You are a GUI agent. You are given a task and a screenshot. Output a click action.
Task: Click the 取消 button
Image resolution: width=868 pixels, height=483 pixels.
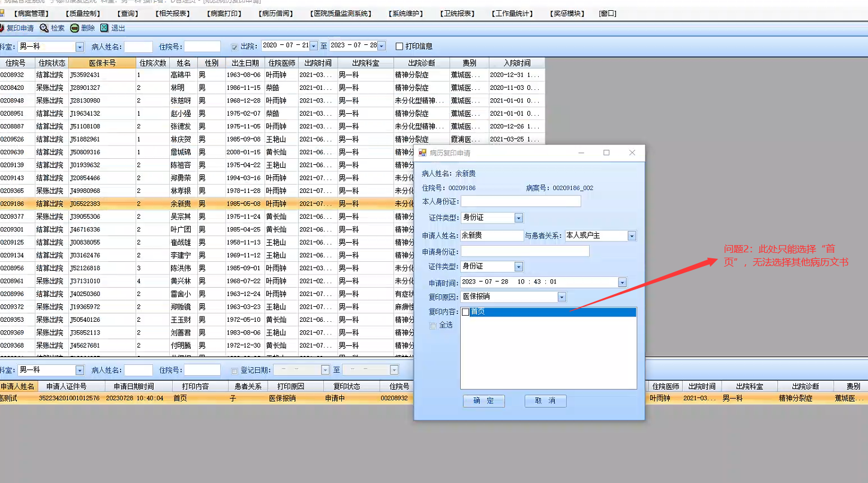tap(545, 401)
